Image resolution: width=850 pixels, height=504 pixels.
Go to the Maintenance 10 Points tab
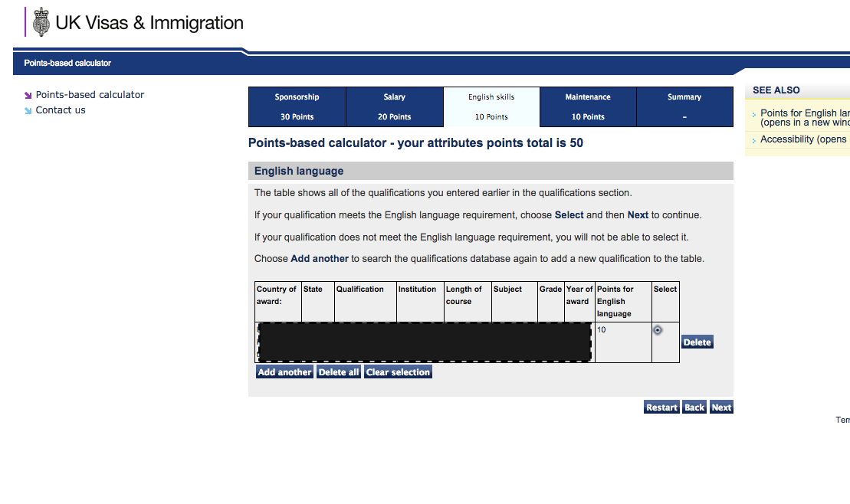pyautogui.click(x=588, y=106)
